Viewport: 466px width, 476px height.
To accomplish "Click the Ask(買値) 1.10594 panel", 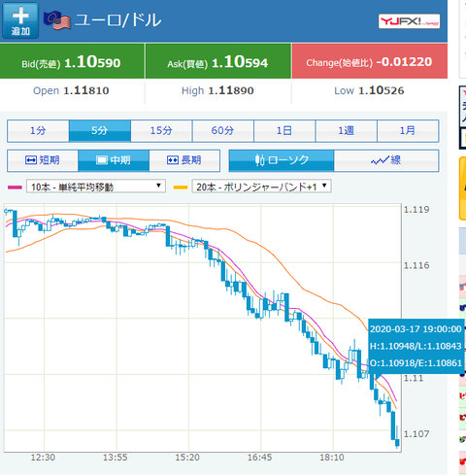I will click(218, 61).
